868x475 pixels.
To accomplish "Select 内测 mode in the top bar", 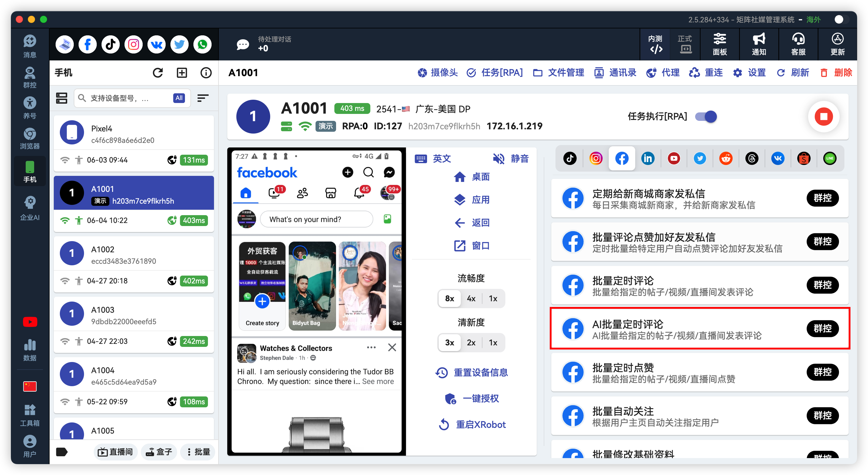I will [655, 44].
